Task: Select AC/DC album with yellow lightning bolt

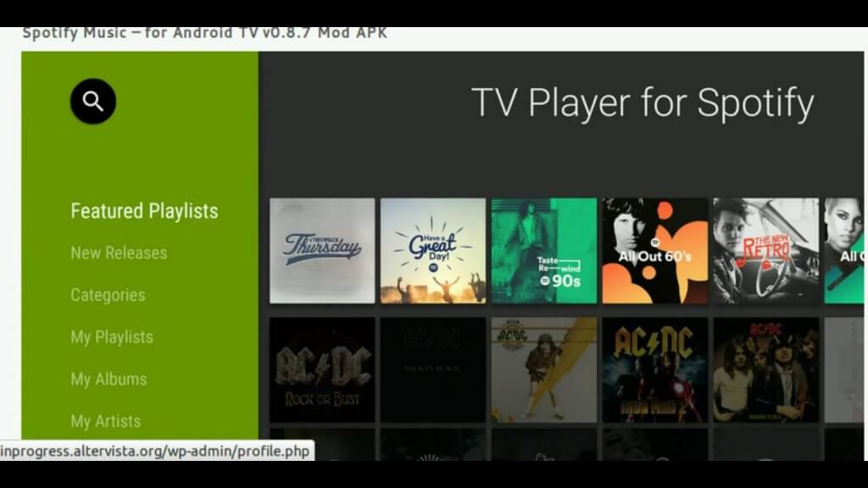Action: 544,369
